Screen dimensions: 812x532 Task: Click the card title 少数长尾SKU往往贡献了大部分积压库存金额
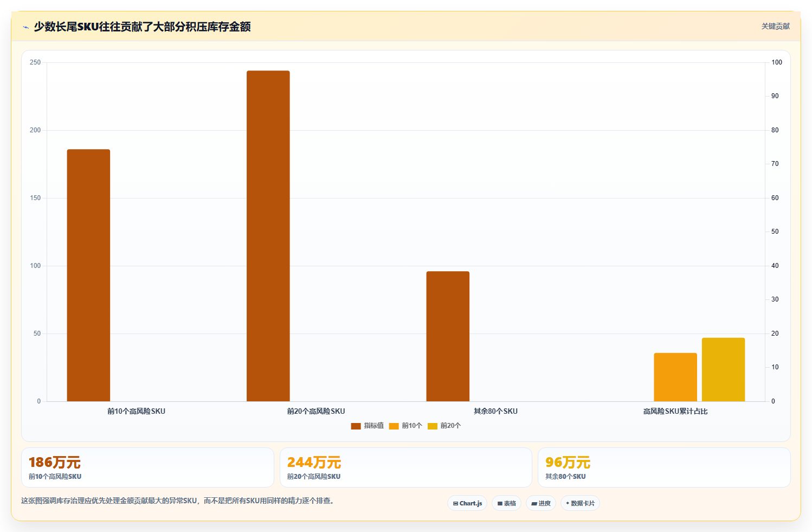142,27
